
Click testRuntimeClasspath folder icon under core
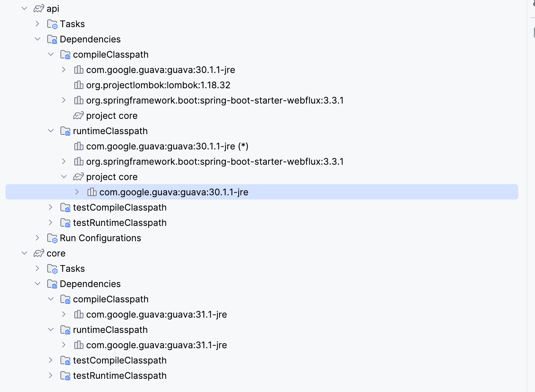tap(65, 376)
